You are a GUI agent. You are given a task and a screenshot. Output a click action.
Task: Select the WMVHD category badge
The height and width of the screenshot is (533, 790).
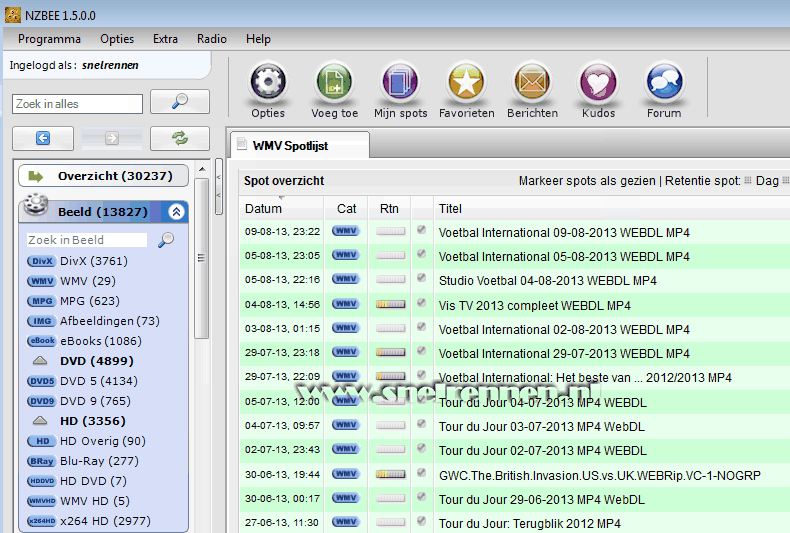tap(41, 501)
